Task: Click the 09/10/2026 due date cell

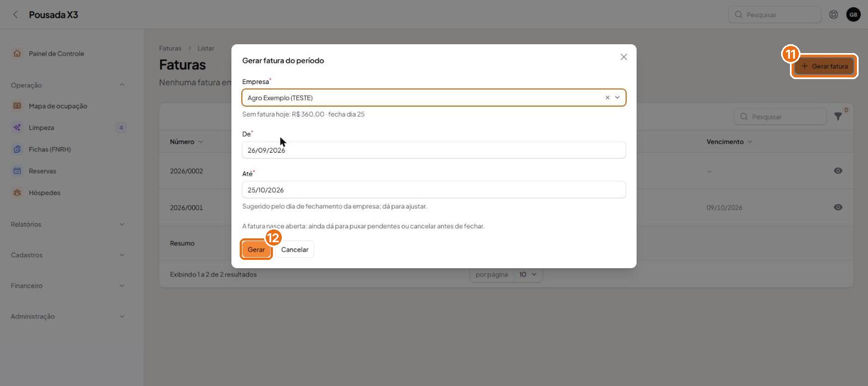Action: pyautogui.click(x=725, y=208)
